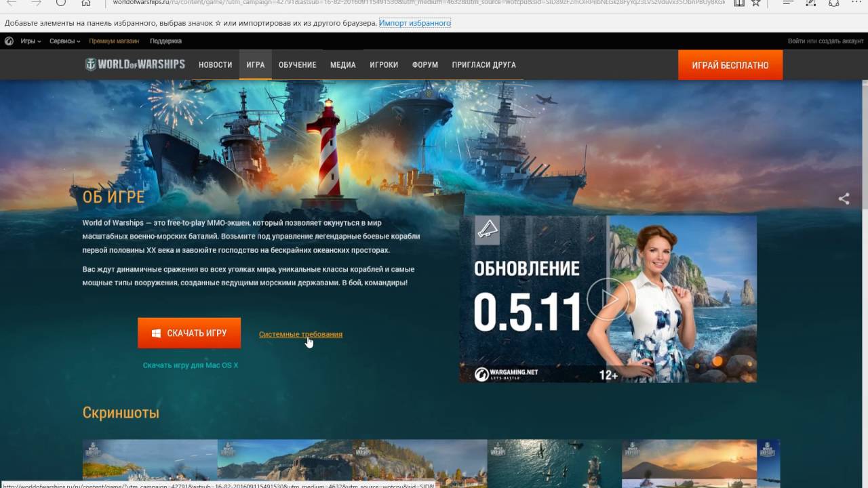Image resolution: width=868 pixels, height=488 pixels.
Task: Open the sunset screenshot thumbnail
Action: [x=689, y=463]
